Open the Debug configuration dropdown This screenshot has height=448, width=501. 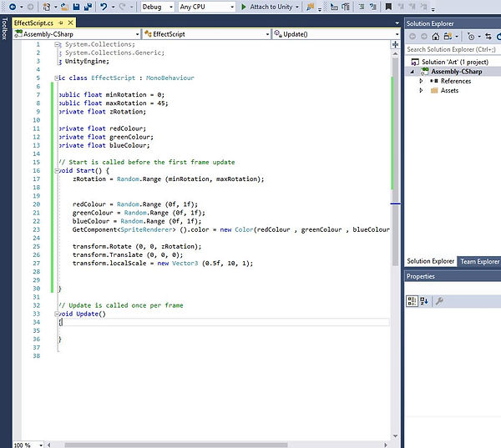158,7
